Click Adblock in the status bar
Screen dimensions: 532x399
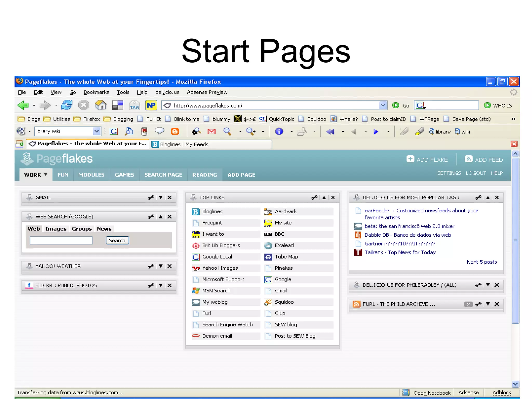[502, 393]
